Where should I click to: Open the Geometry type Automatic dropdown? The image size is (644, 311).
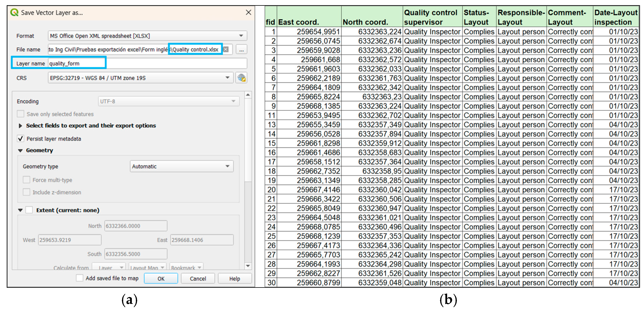point(182,166)
